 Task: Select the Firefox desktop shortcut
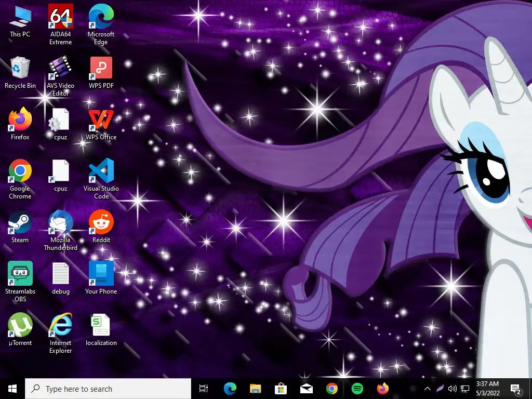(20, 124)
